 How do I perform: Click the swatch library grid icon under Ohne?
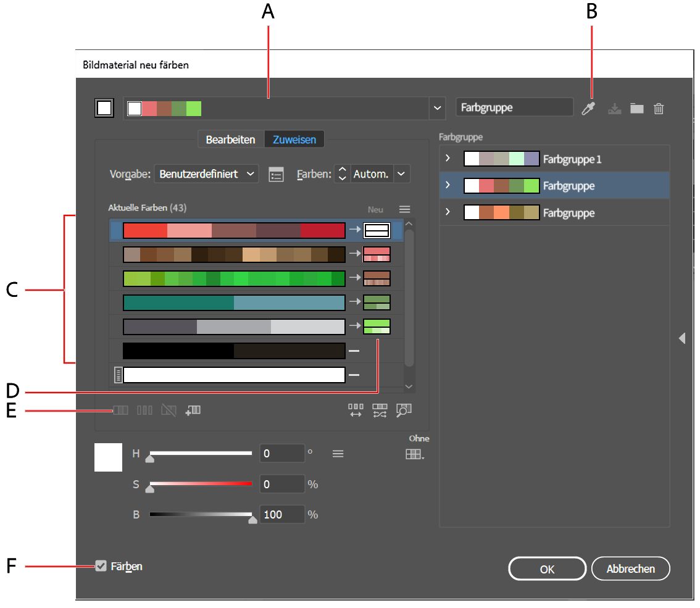tap(415, 454)
